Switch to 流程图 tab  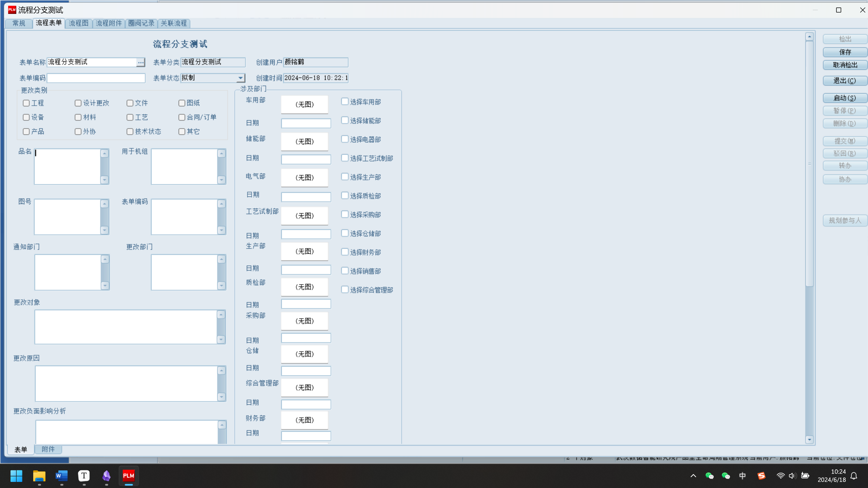tap(78, 23)
